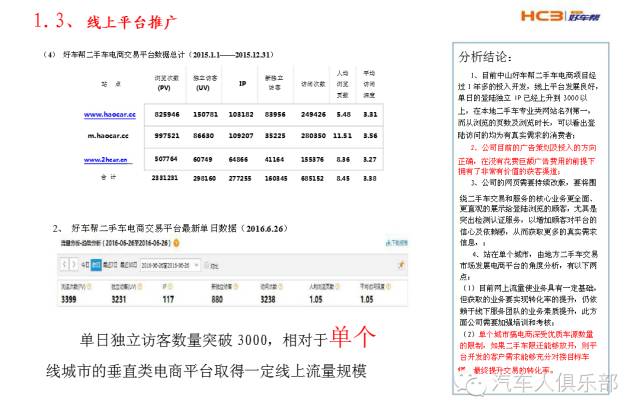The image size is (640, 416).
Task: Toggle the 对比 compare checkbox
Action: coord(207,265)
